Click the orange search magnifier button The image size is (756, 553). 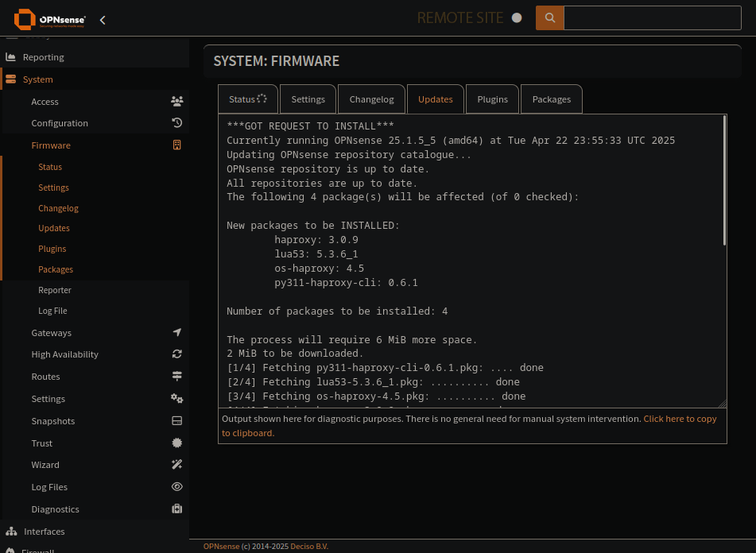pyautogui.click(x=549, y=17)
